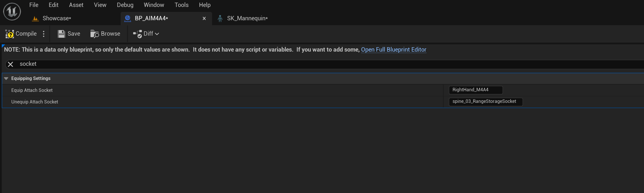Click the SK_Mannequin skeleton tab icon
The image size is (644, 193).
click(x=220, y=19)
